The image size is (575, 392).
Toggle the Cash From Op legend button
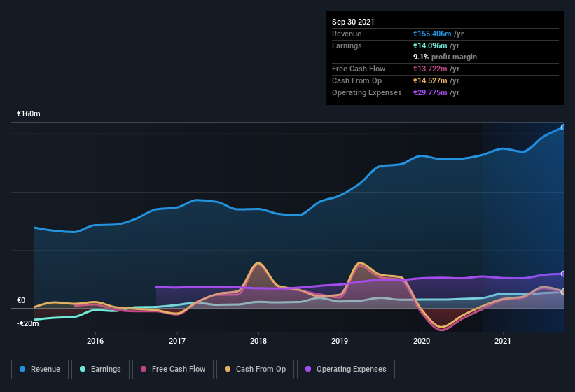255,370
